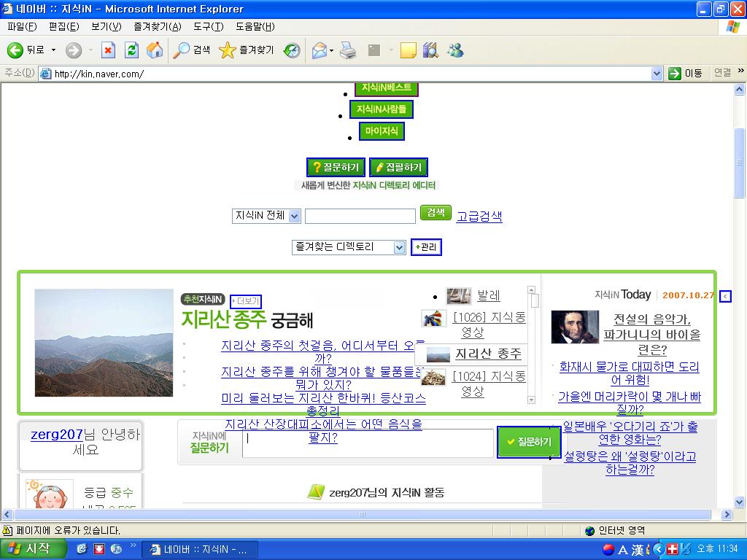Click the previous-day arrow beside the Today date
Viewport: 747px width, 560px height.
click(x=725, y=296)
